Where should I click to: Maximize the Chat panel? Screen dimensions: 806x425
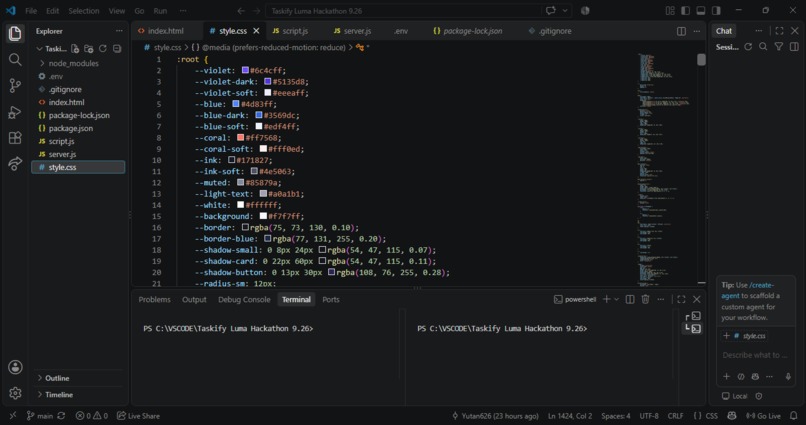[779, 31]
